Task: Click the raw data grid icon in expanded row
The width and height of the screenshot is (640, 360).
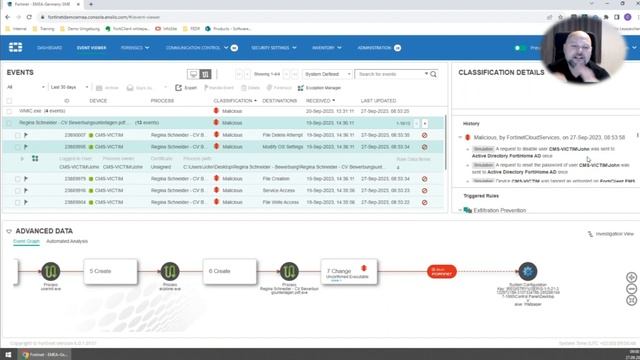Action: pyautogui.click(x=35, y=158)
